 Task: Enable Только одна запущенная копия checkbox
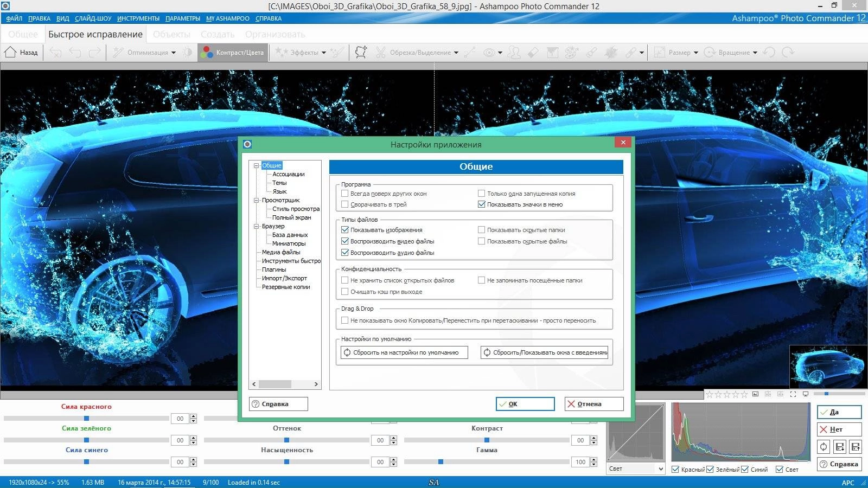[x=481, y=193]
